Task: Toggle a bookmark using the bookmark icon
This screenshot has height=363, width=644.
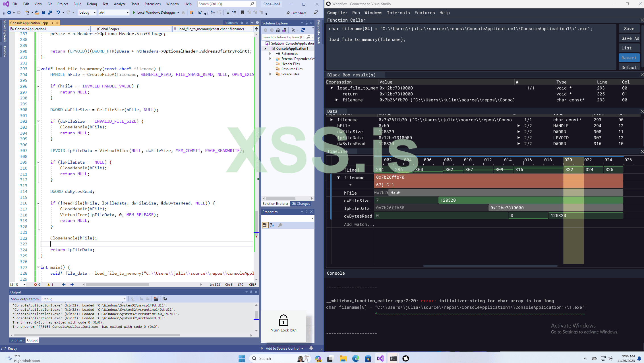Action: click(242, 12)
